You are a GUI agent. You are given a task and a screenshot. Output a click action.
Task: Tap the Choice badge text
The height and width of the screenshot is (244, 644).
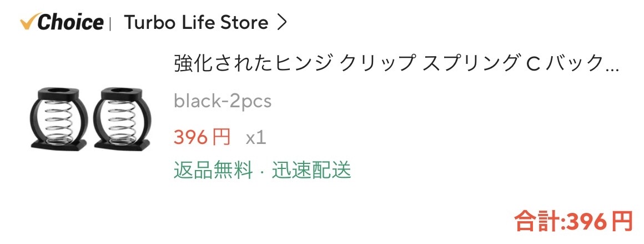(x=71, y=22)
